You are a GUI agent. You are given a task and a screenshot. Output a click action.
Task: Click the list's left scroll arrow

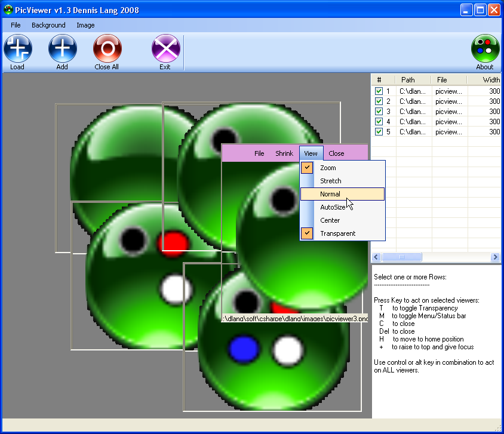pos(376,257)
